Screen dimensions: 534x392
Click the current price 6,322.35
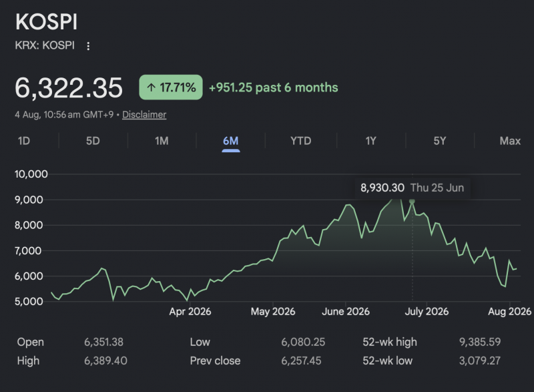pos(69,88)
